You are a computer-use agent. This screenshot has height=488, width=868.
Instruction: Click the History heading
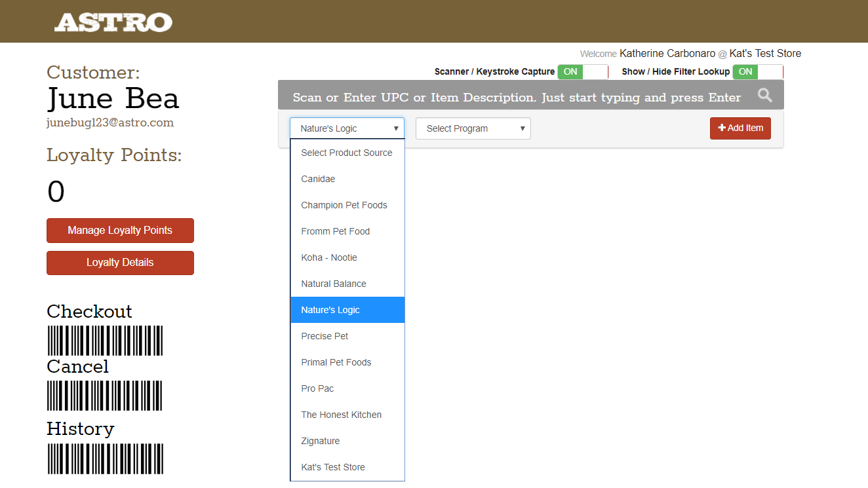click(x=81, y=429)
